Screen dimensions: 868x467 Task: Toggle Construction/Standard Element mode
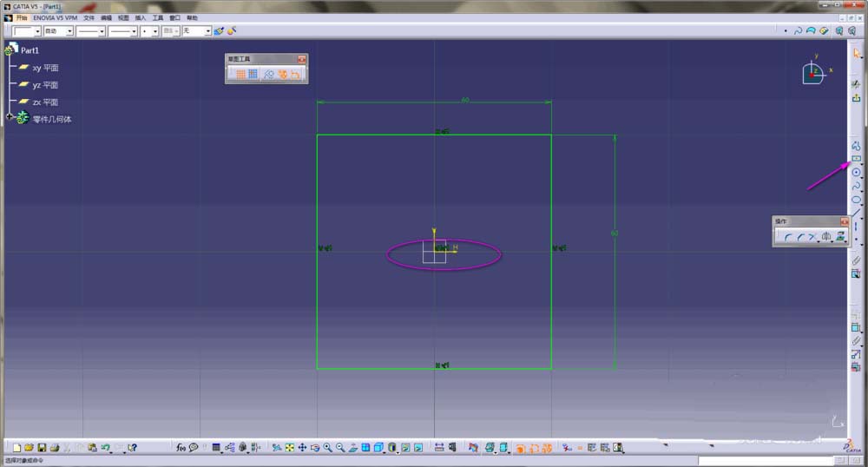coord(269,74)
